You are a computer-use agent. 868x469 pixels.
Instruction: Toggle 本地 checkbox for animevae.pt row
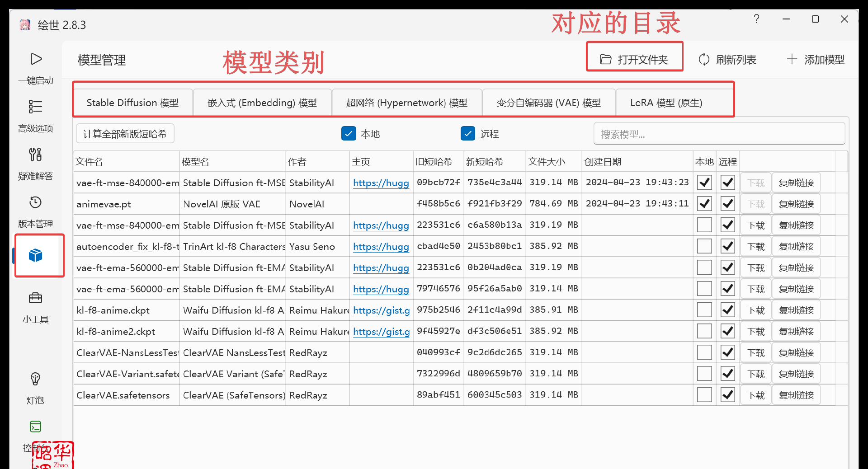point(704,204)
